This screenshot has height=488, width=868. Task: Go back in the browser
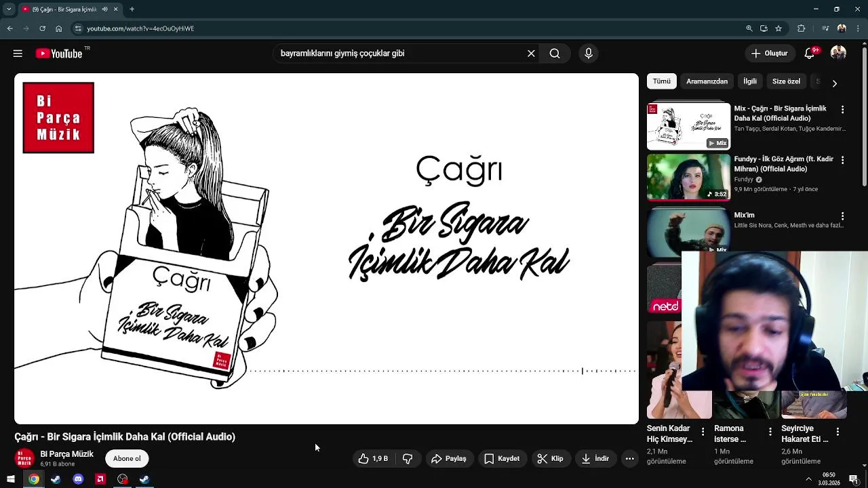(x=9, y=28)
